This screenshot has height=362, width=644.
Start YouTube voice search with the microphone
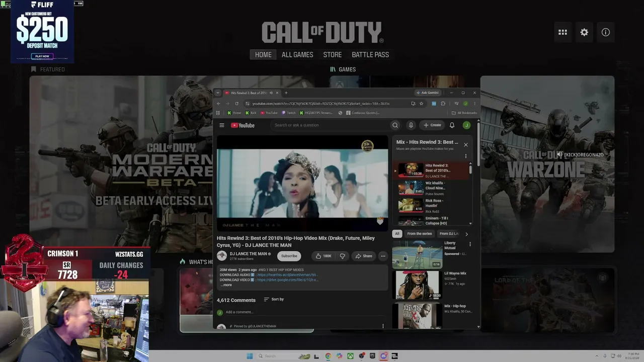[x=411, y=125]
